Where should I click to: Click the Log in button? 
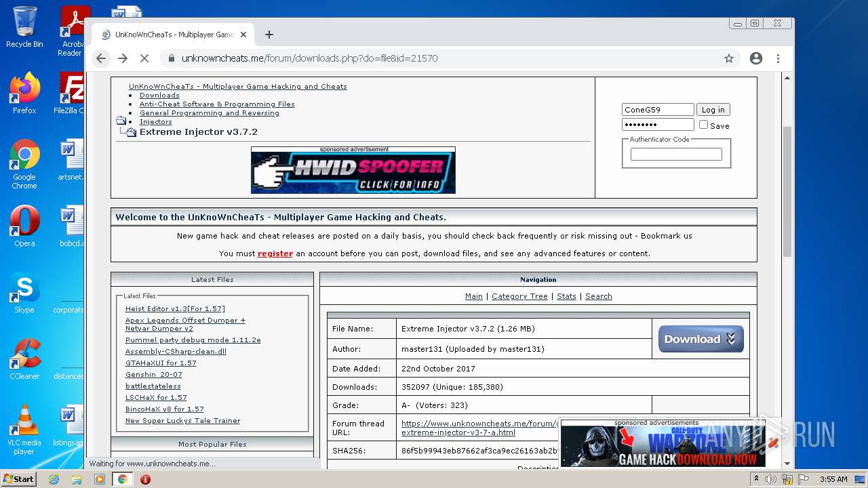click(713, 110)
